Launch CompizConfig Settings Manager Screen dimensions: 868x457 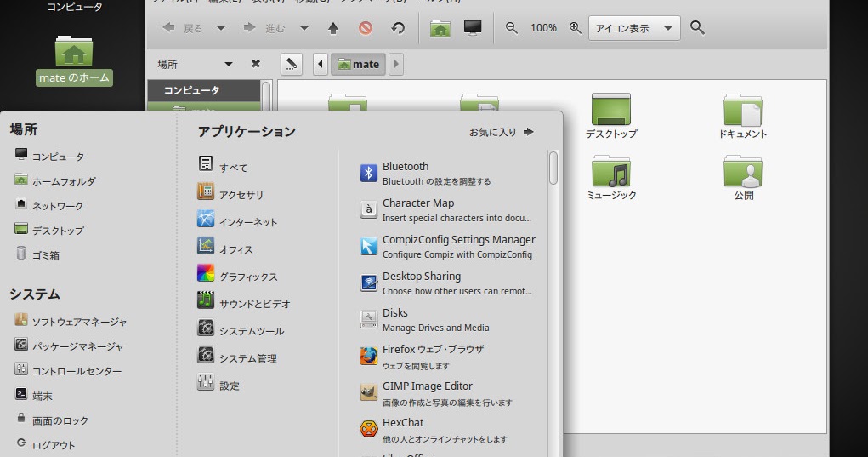tap(447, 247)
